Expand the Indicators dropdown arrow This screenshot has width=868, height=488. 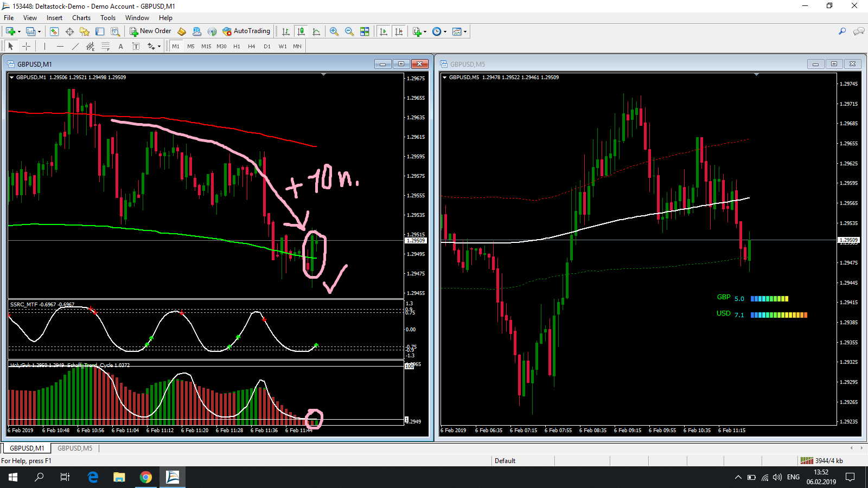[x=425, y=31]
